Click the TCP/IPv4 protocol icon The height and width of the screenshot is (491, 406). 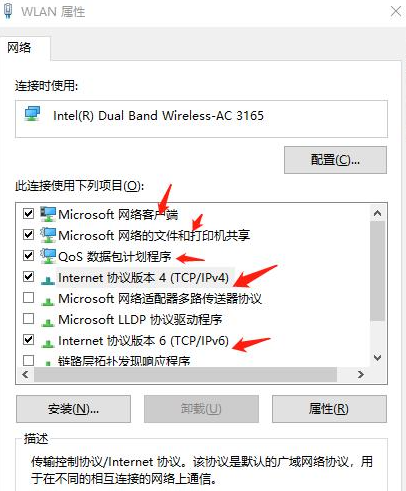tap(48, 280)
